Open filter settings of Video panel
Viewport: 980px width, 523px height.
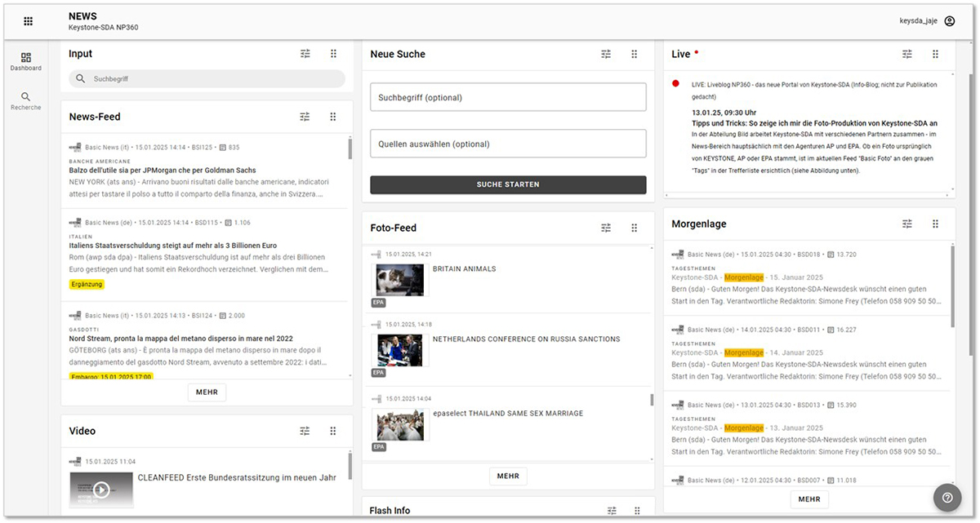pyautogui.click(x=305, y=431)
